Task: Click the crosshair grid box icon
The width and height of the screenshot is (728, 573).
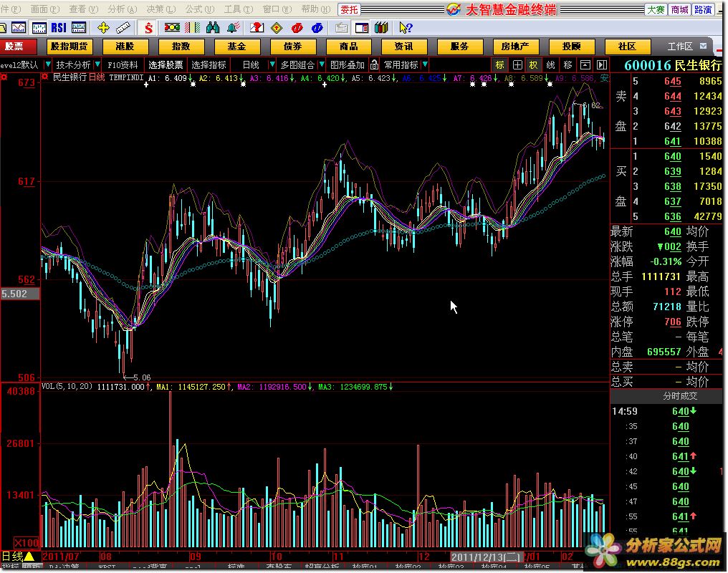Action: tap(517, 65)
